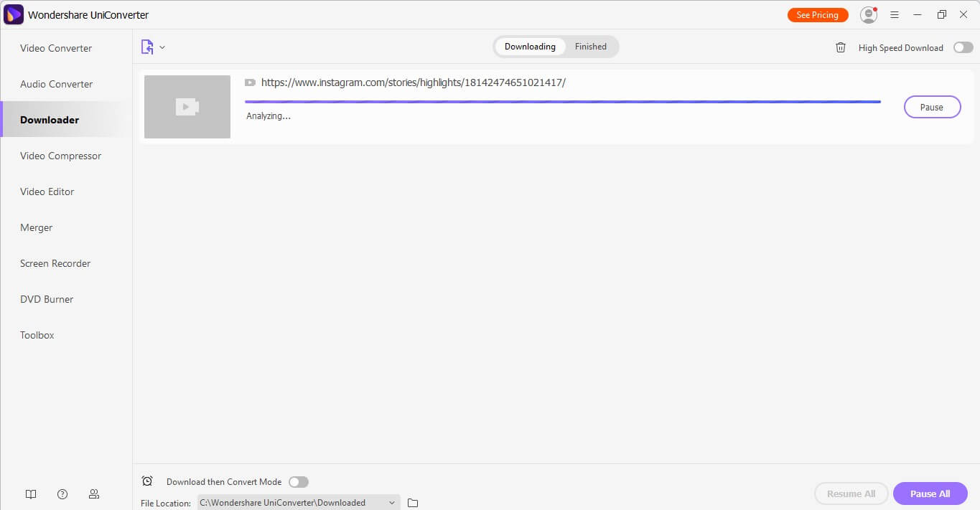Toggle Download then Convert Mode switch
The width and height of the screenshot is (980, 510).
(x=299, y=482)
